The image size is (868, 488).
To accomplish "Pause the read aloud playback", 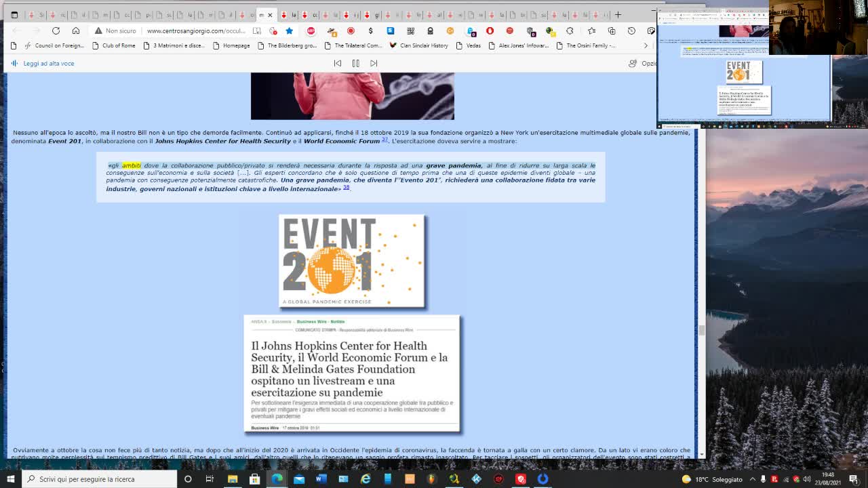I will coord(355,63).
